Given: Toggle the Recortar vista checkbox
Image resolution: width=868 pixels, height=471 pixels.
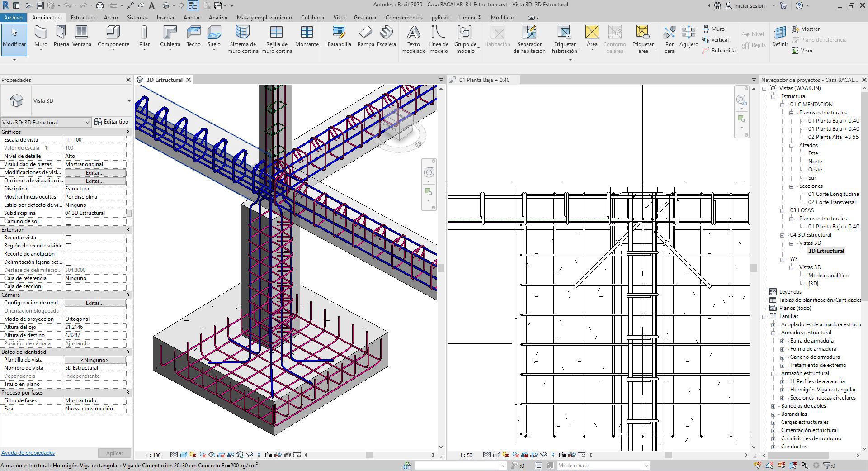Looking at the screenshot, I should tap(69, 238).
